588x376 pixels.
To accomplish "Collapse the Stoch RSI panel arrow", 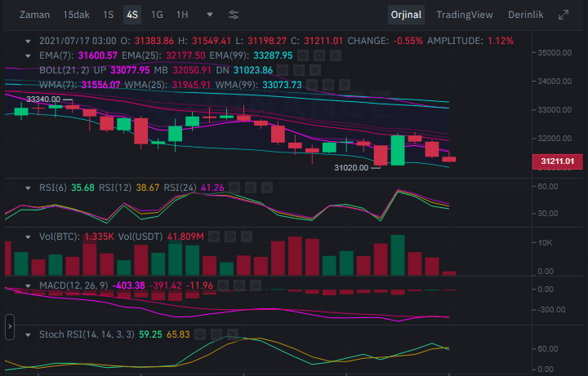I will (28, 334).
